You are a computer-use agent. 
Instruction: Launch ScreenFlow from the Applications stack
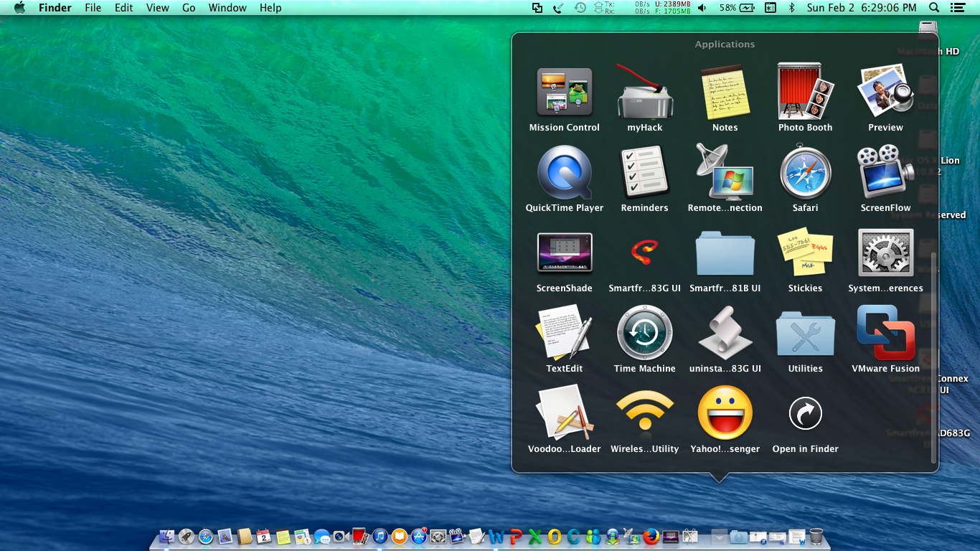click(x=886, y=172)
